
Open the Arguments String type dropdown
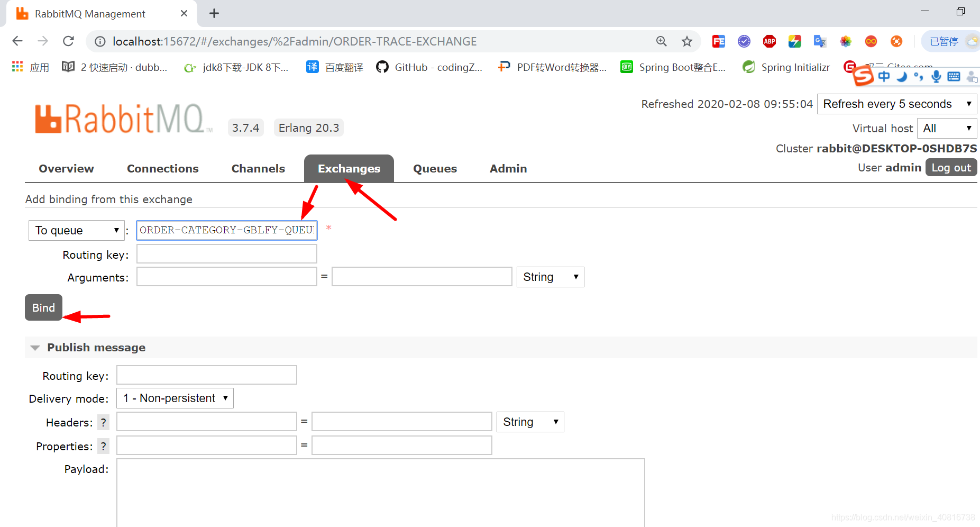(550, 277)
